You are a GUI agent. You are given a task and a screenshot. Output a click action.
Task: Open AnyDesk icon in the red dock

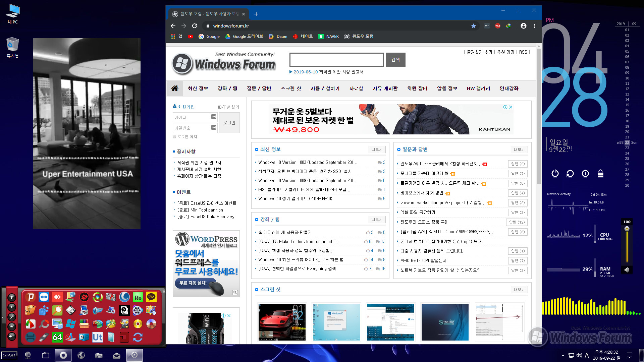(57, 297)
